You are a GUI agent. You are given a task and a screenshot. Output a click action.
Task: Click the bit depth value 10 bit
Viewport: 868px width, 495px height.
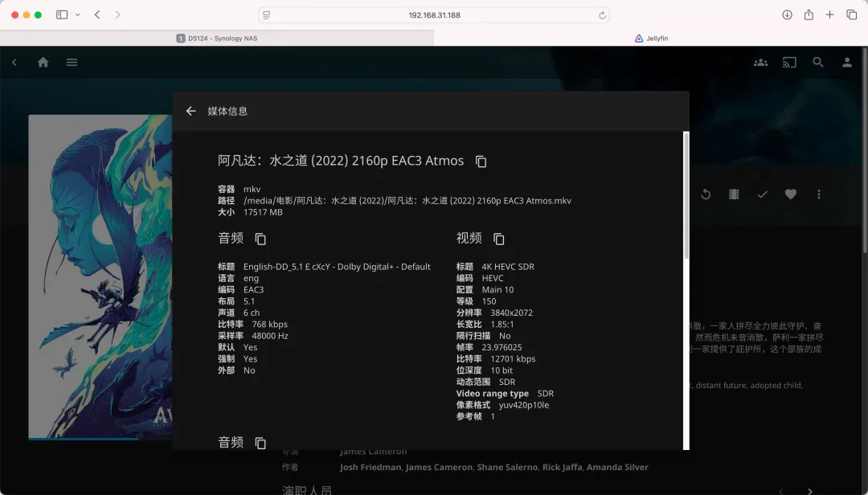(502, 371)
